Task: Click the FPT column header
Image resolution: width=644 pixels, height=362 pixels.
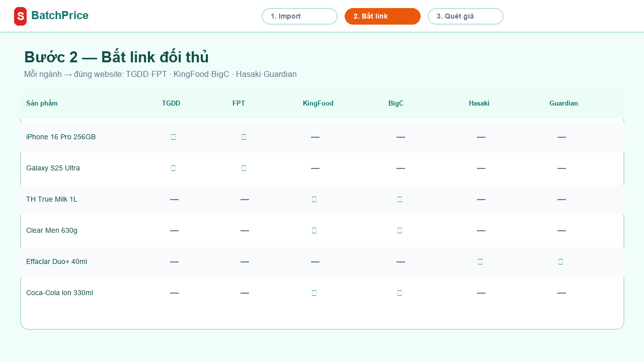Action: (x=238, y=104)
